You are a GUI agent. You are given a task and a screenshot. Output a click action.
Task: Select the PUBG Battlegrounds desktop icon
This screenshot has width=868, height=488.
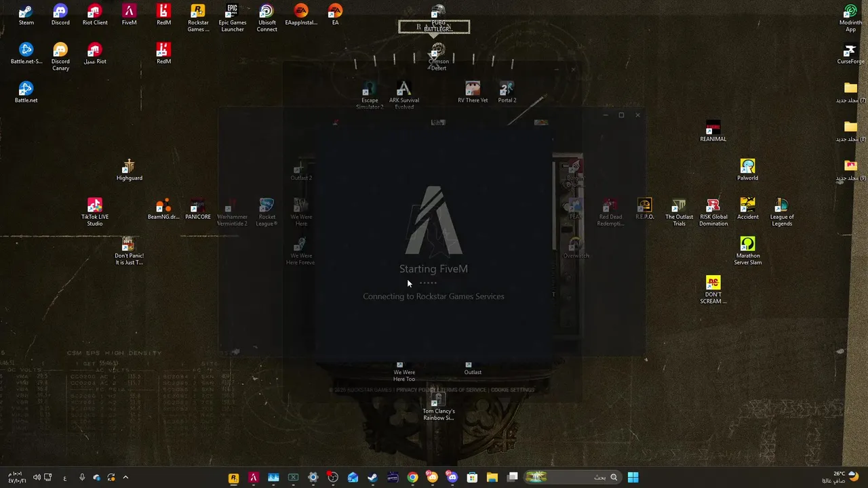click(439, 18)
